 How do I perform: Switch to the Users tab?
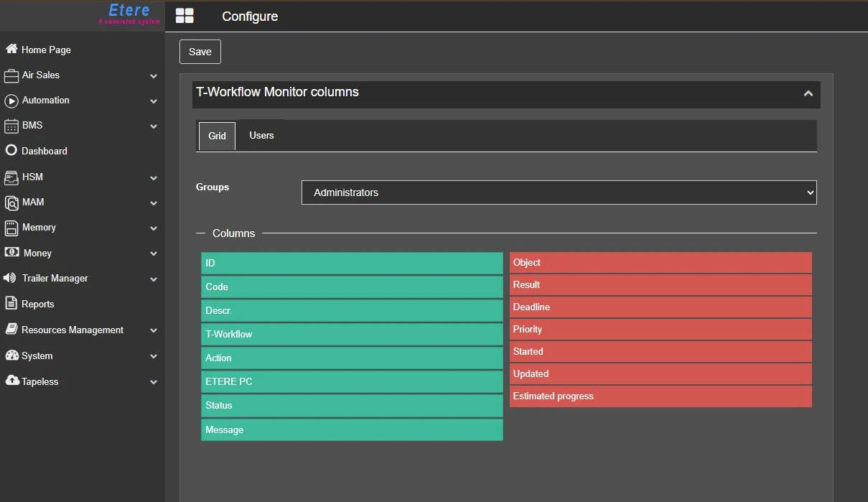[261, 135]
